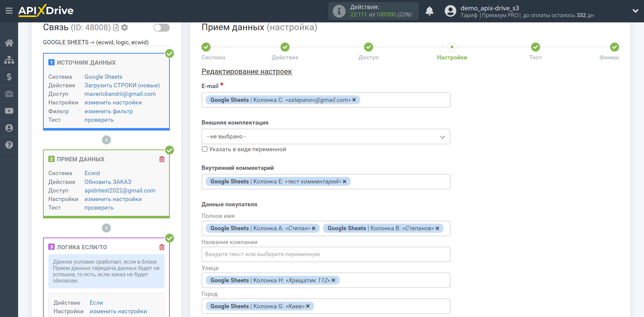The image size is (644, 317).
Task: Add block after Ecwid receive step
Action: pyautogui.click(x=106, y=228)
